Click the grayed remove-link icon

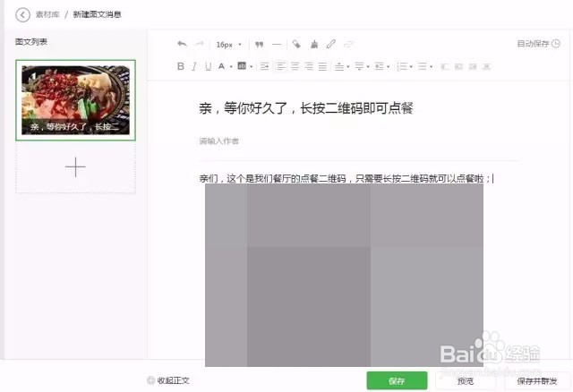tap(348, 44)
